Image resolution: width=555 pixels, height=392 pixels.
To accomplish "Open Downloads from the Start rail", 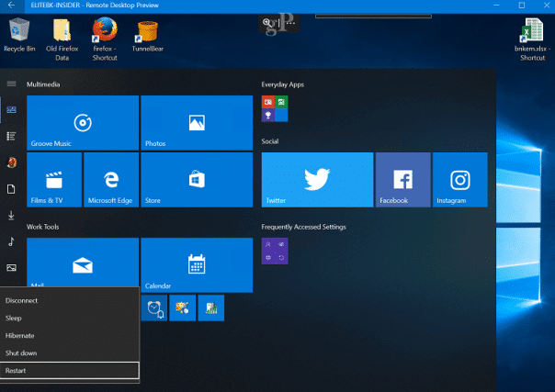I will click(11, 215).
